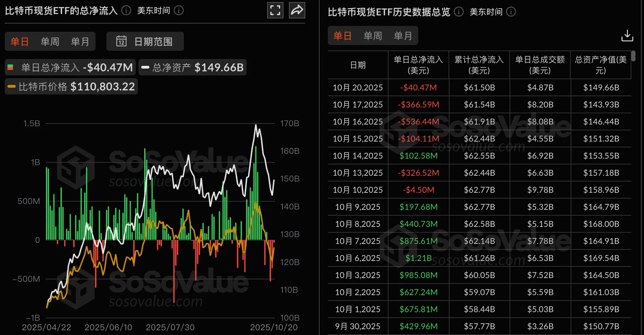Switch the chart to 单周 view
The height and width of the screenshot is (335, 644).
(x=50, y=41)
